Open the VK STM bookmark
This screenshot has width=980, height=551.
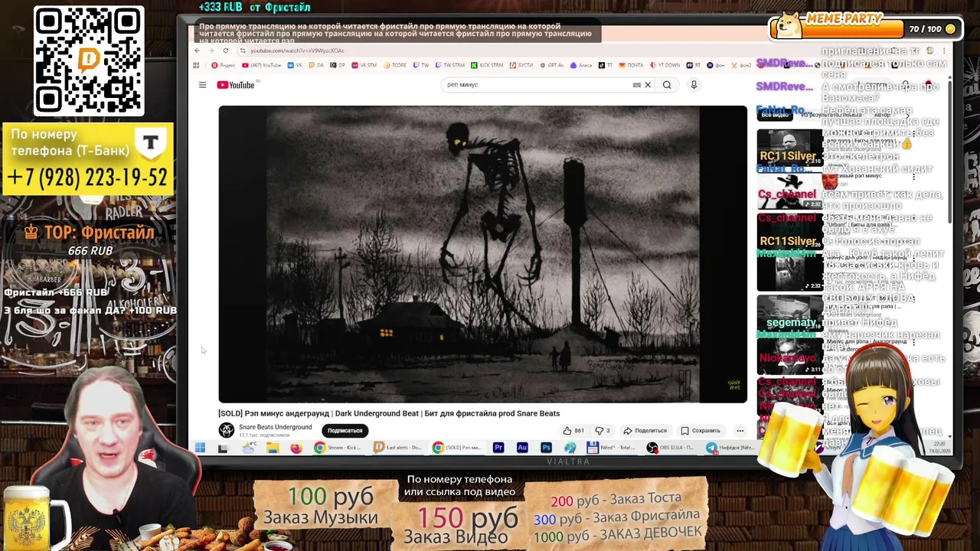(364, 65)
